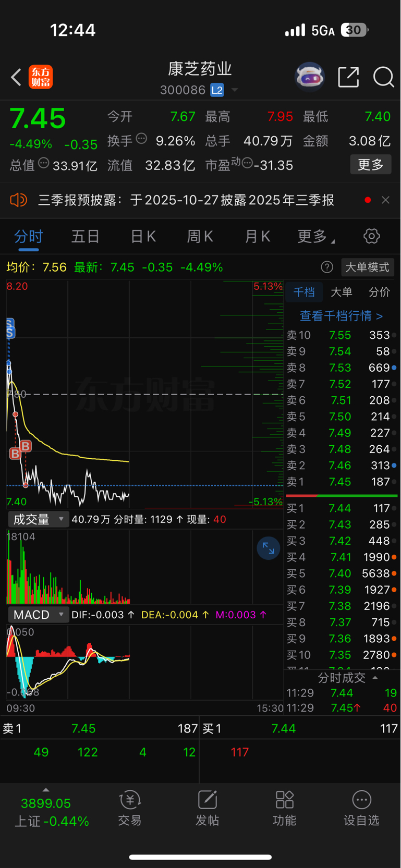The height and width of the screenshot is (868, 401).
Task: Switch to the 日K tab
Action: [x=143, y=237]
